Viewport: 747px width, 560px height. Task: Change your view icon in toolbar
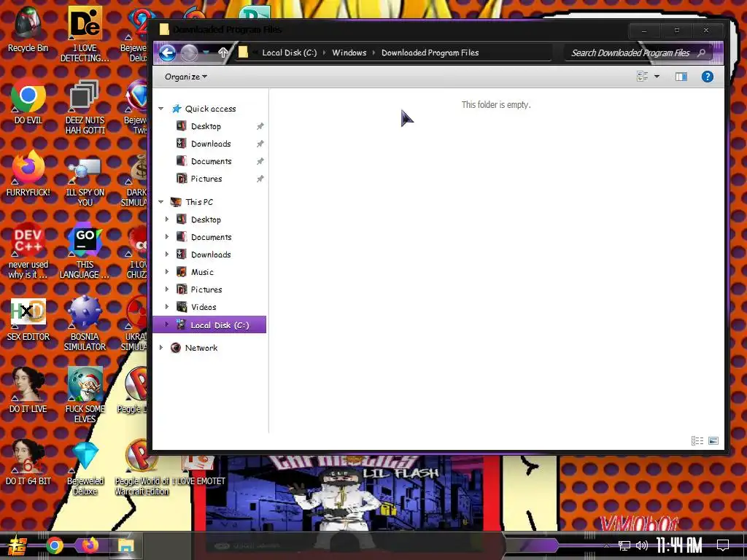pos(642,76)
